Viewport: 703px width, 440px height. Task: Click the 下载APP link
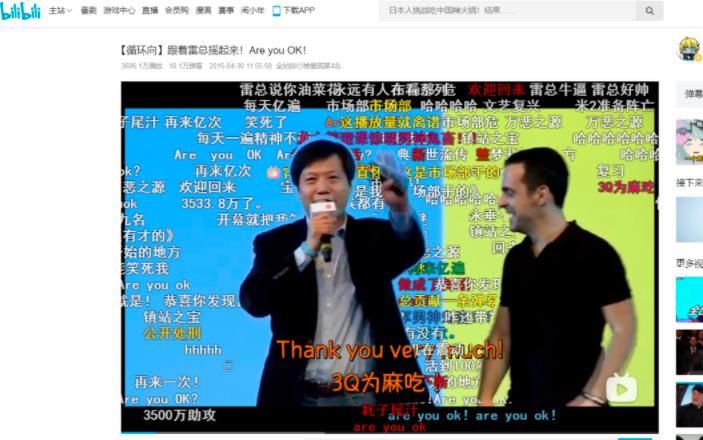pyautogui.click(x=298, y=11)
